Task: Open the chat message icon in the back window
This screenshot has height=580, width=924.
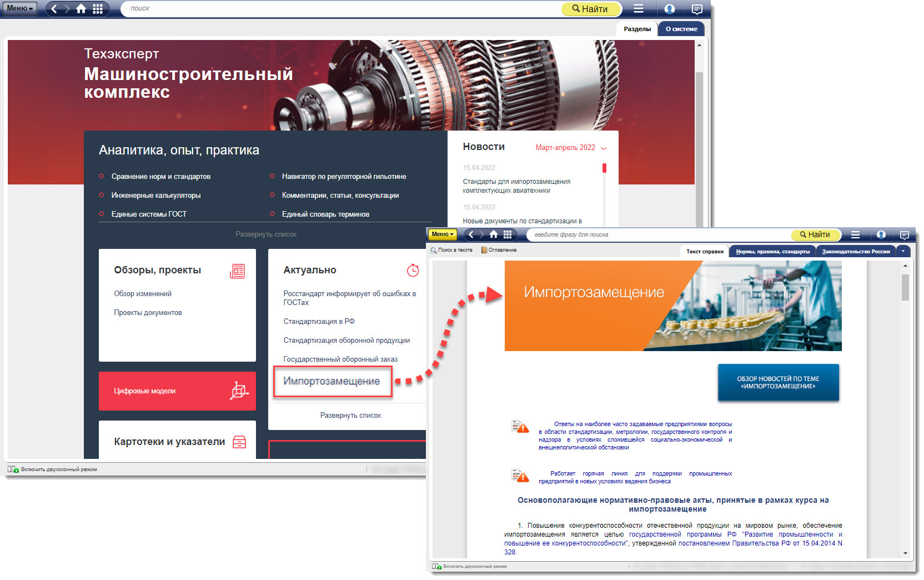Action: (x=697, y=9)
